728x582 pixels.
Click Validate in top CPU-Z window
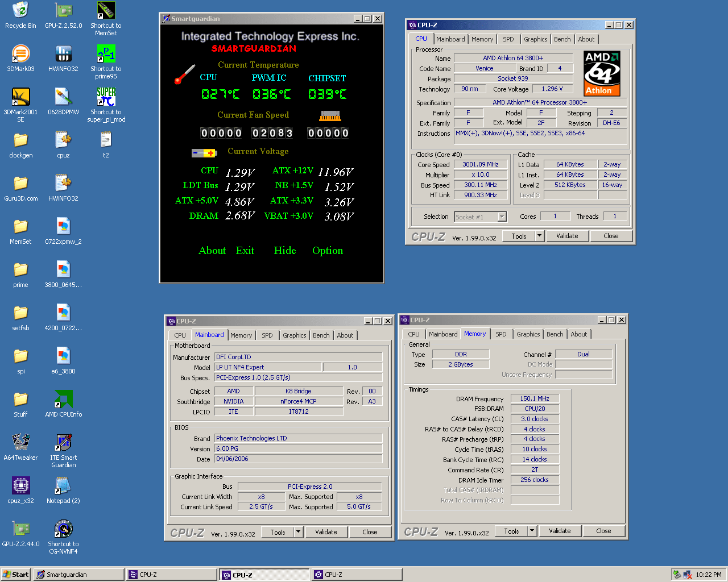567,236
